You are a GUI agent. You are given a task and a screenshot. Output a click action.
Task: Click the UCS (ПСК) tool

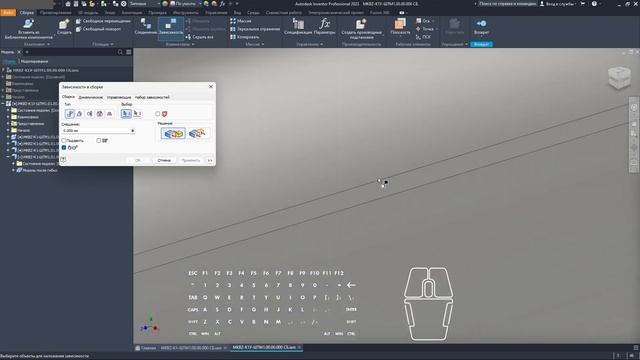point(423,37)
